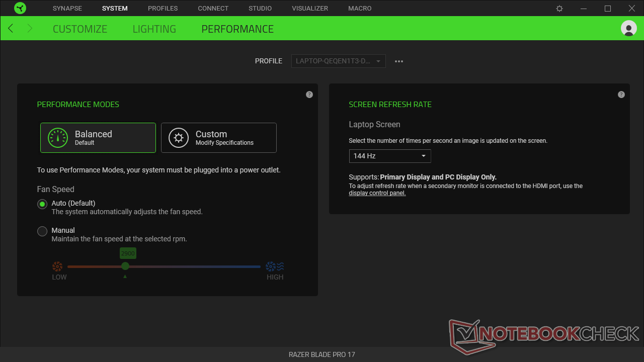The image size is (644, 362).
Task: Click the low fan speed icon
Action: 57,266
